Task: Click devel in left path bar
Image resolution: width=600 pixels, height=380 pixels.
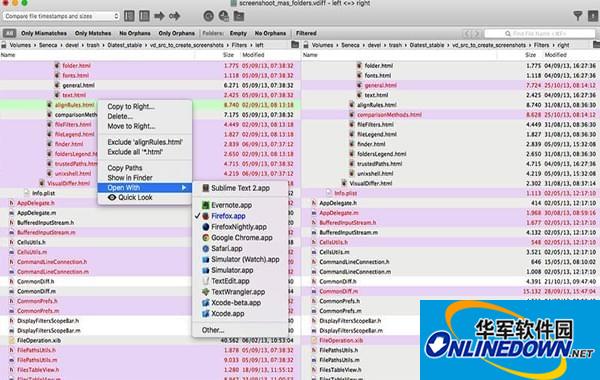Action: point(72,45)
